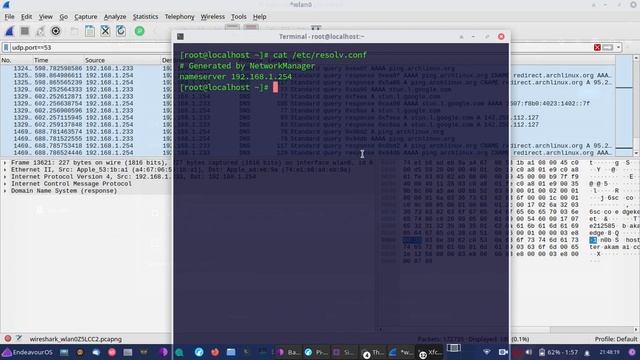Image resolution: width=640 pixels, height=360 pixels.
Task: Click the camera recording tray icon
Action: point(503,352)
